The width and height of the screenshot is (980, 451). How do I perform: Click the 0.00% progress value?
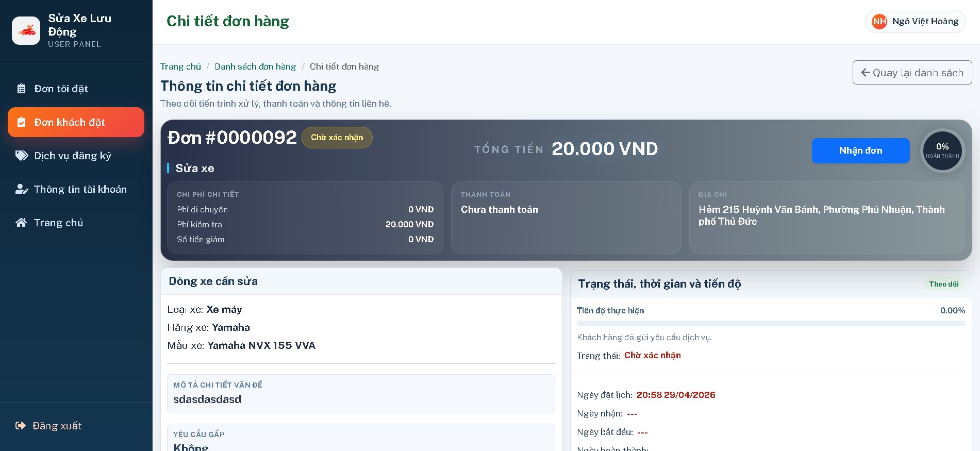point(953,310)
